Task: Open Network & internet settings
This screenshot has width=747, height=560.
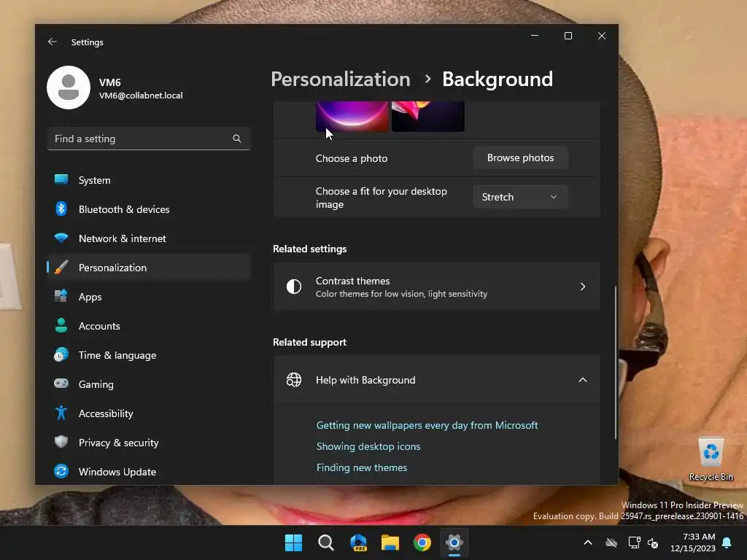Action: tap(149, 238)
